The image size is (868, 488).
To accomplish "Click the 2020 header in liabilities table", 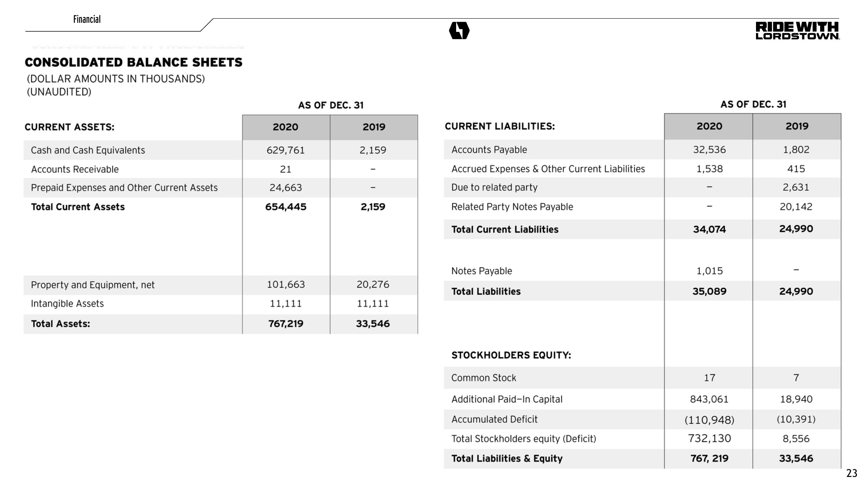I will click(709, 126).
